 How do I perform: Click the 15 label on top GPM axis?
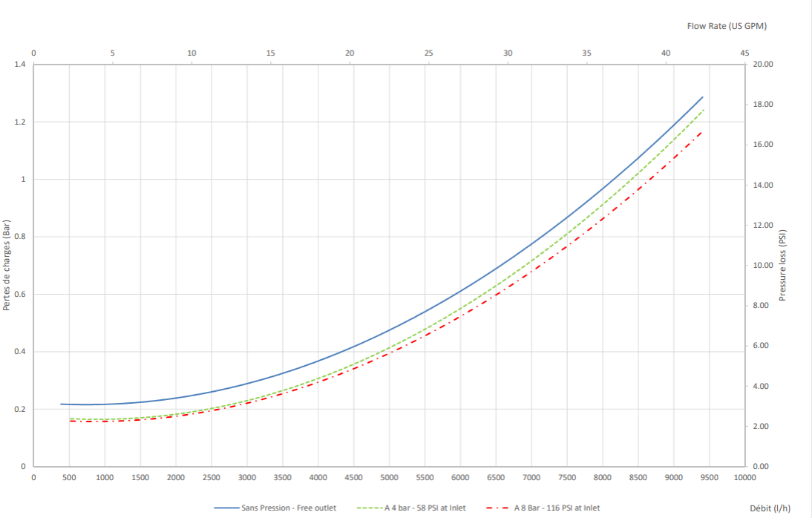tap(270, 53)
